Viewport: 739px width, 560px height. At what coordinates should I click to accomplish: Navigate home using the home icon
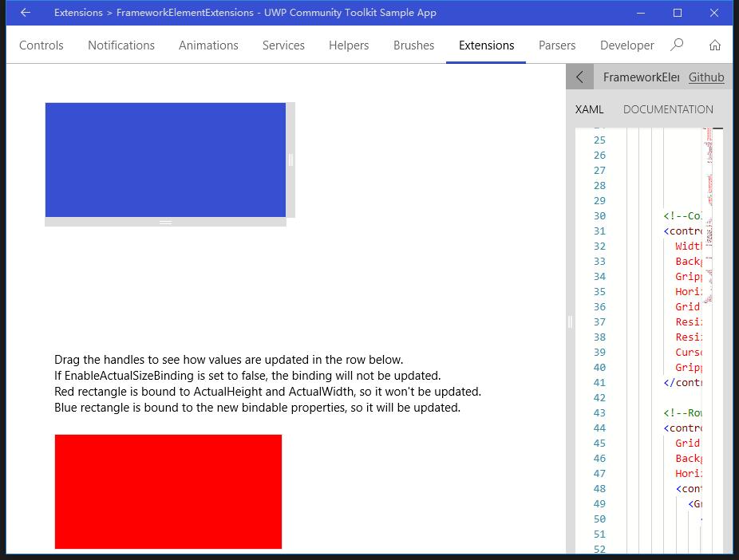pyautogui.click(x=714, y=45)
